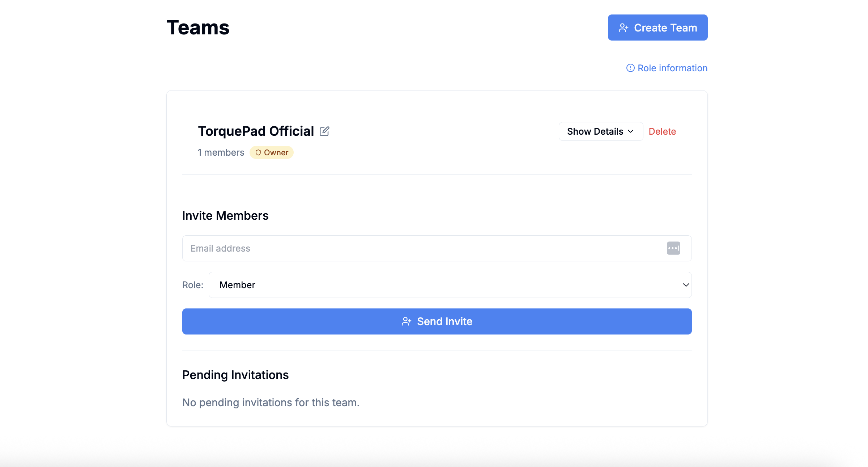This screenshot has width=868, height=467.
Task: Click the 1 members label
Action: point(221,152)
